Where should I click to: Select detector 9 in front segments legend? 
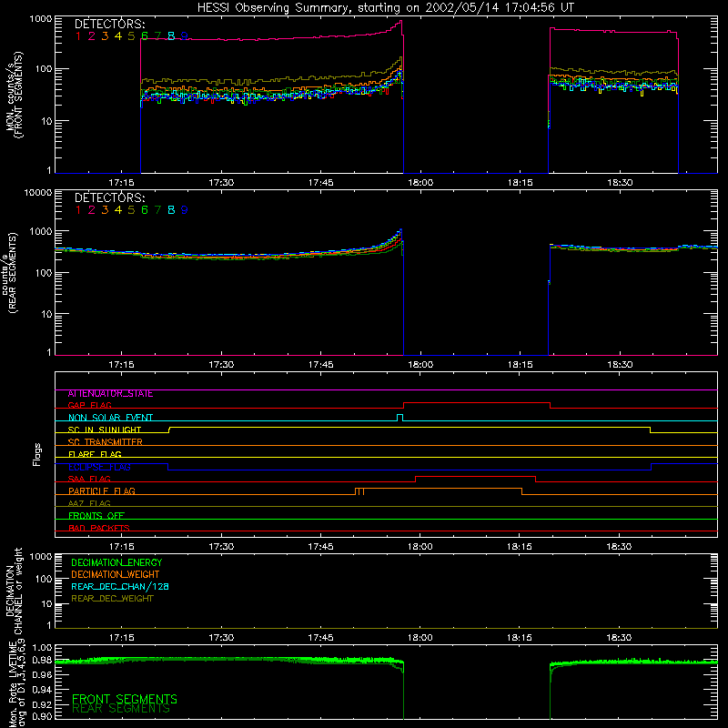pos(185,36)
